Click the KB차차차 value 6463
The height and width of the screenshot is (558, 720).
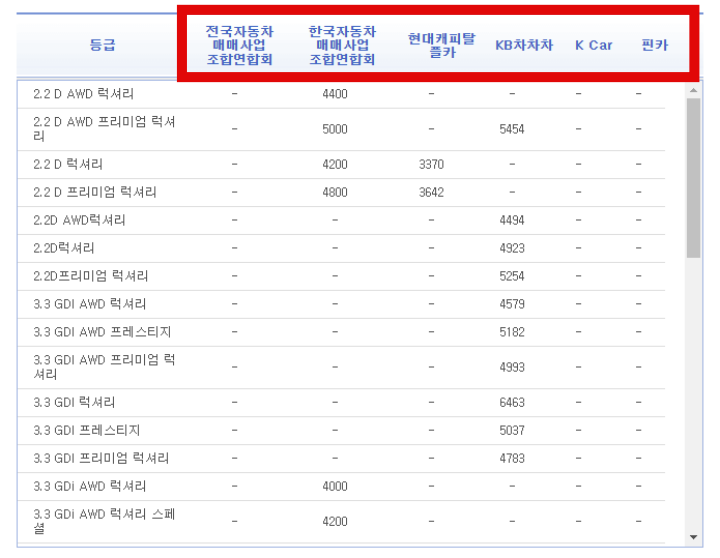(512, 403)
